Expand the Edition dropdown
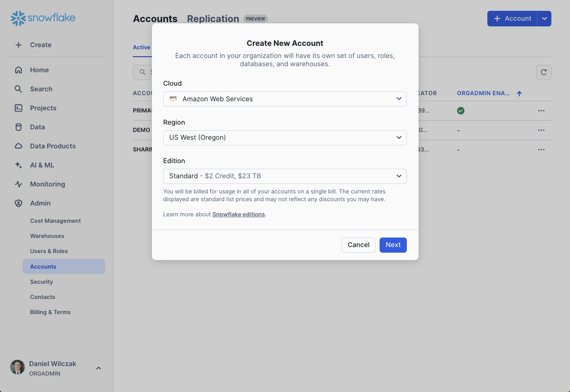 285,176
